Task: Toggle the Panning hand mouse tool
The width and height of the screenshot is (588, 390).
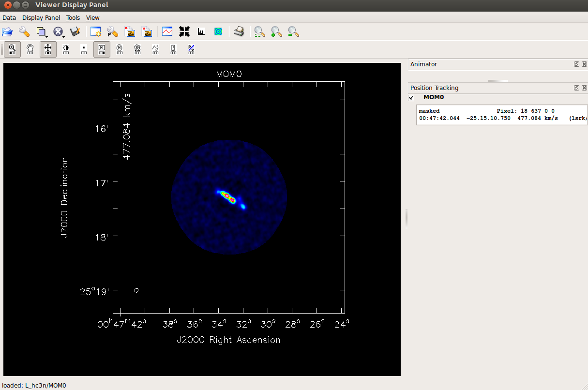Action: tap(30, 49)
